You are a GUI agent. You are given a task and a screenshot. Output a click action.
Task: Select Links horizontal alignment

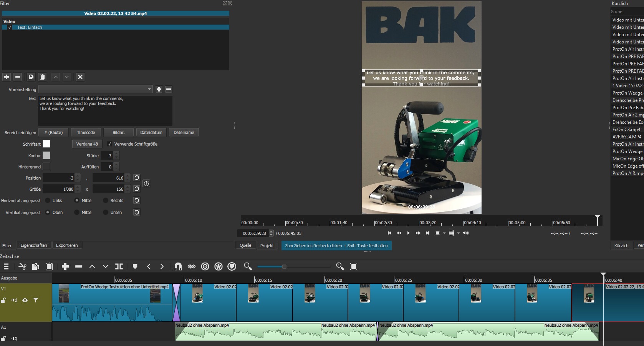click(x=48, y=200)
